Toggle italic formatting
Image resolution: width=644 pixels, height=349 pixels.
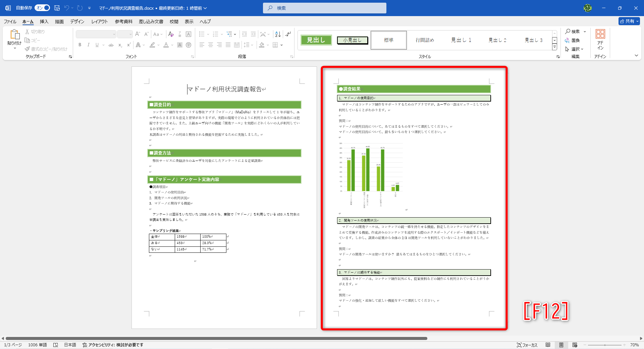[x=88, y=45]
